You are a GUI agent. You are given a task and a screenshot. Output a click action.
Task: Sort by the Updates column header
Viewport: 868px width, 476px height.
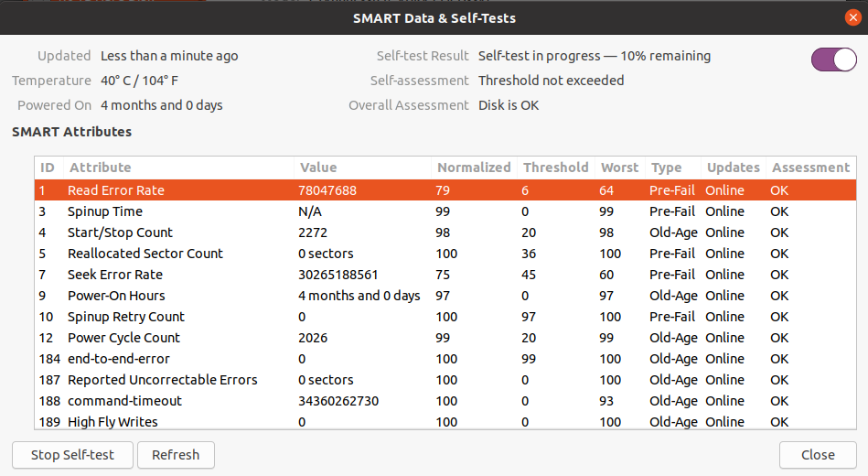(x=734, y=168)
